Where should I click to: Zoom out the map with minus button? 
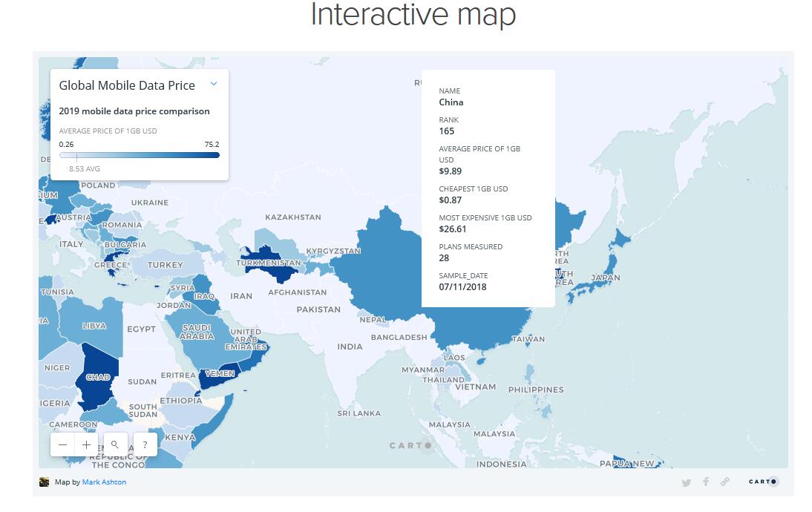63,444
